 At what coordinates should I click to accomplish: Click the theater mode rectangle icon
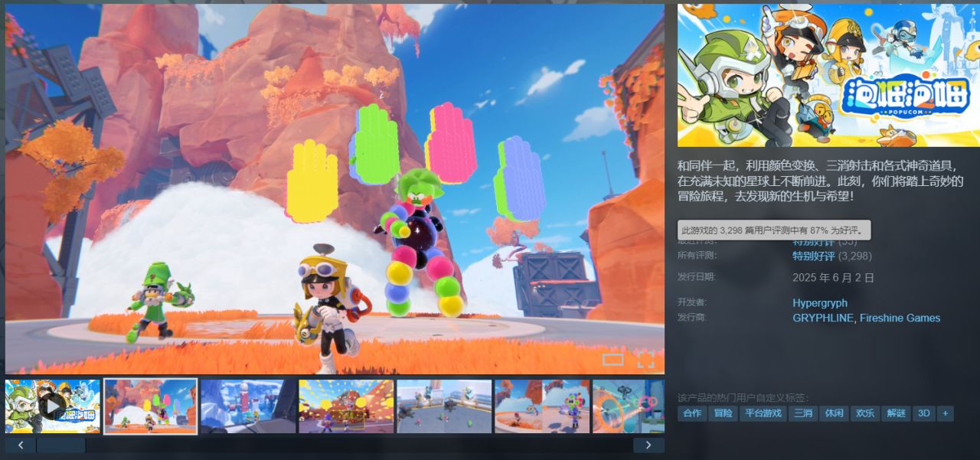coord(613,360)
